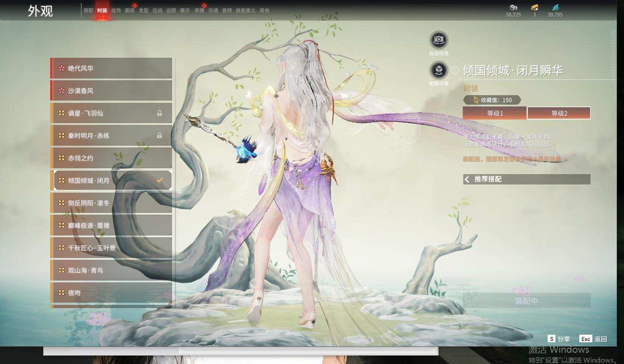
Task: Click the 收藏值 150 collection badge
Action: [x=492, y=100]
